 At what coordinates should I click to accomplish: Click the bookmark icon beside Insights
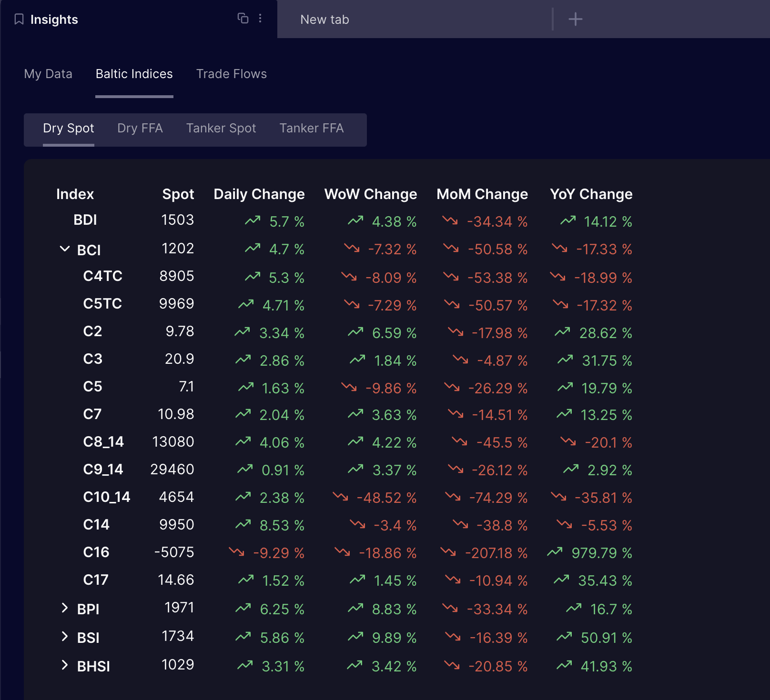(x=19, y=19)
